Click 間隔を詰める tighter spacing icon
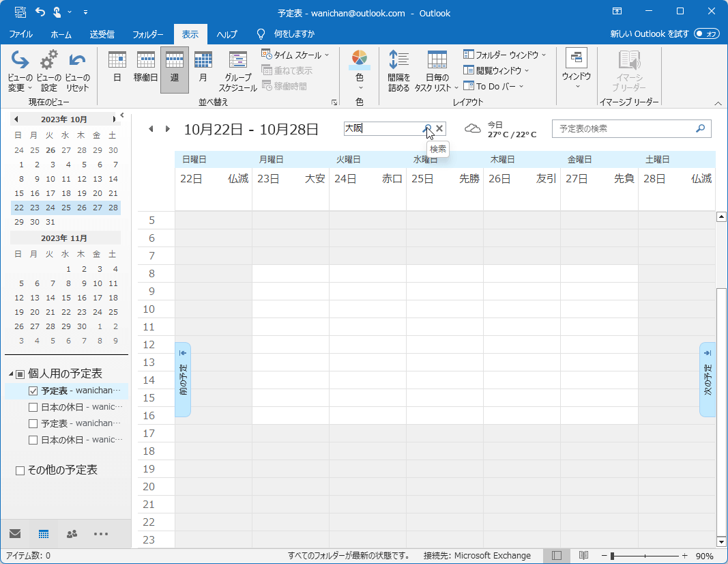Viewport: 728px width, 564px height. tap(399, 70)
